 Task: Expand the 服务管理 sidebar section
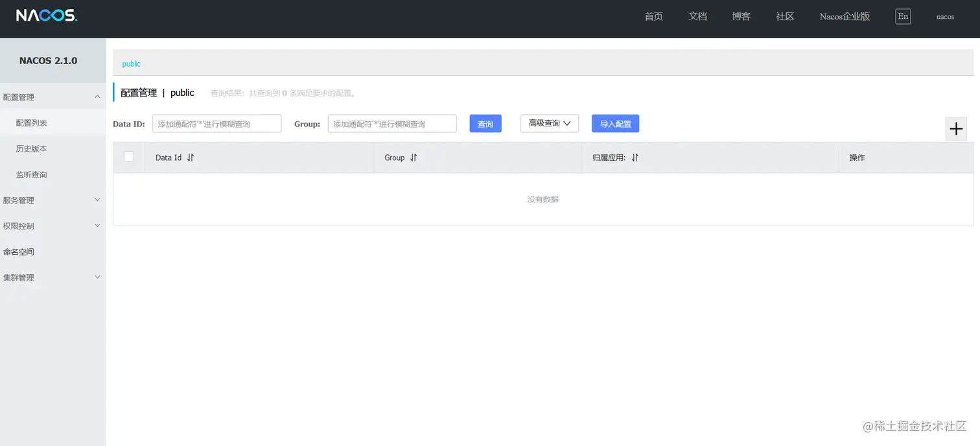coord(19,200)
